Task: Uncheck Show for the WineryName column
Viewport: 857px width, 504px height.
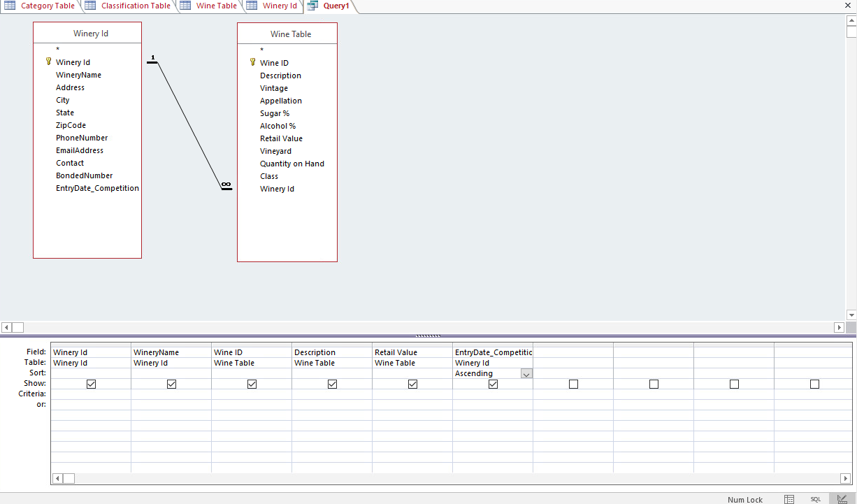Action: pyautogui.click(x=171, y=383)
